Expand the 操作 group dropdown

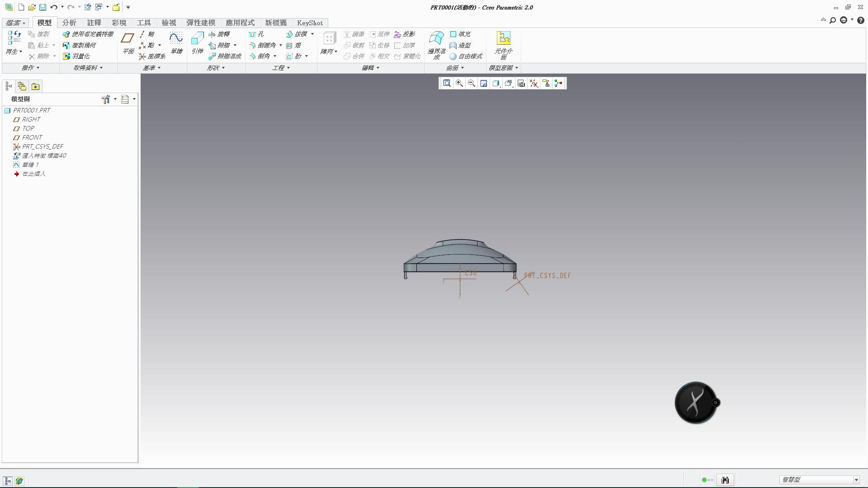31,68
